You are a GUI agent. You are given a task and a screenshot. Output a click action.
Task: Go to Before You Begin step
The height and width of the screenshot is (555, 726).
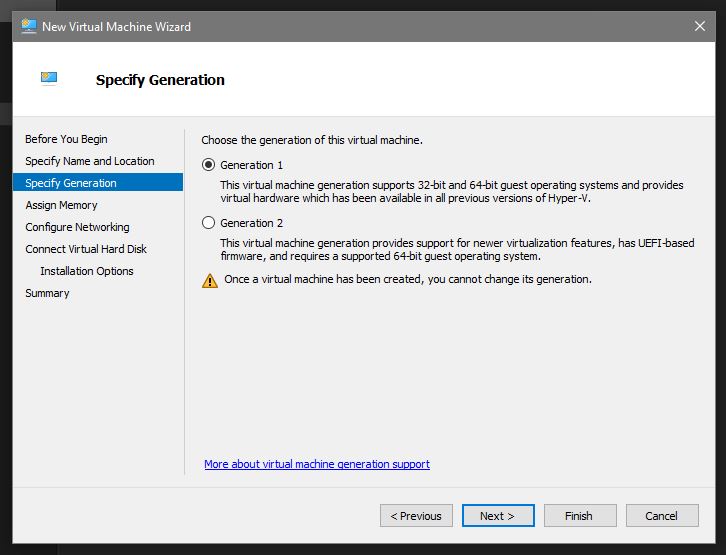(66, 139)
